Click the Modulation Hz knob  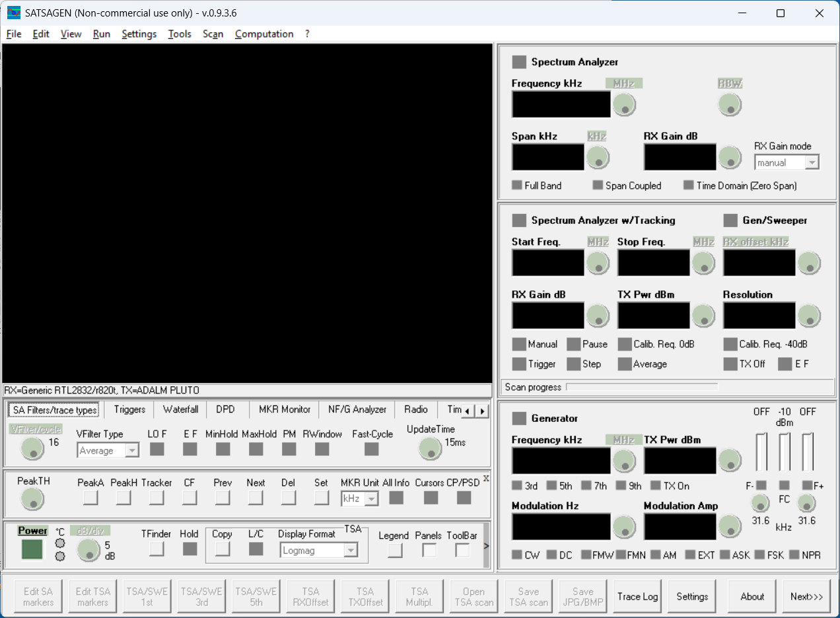(x=624, y=527)
